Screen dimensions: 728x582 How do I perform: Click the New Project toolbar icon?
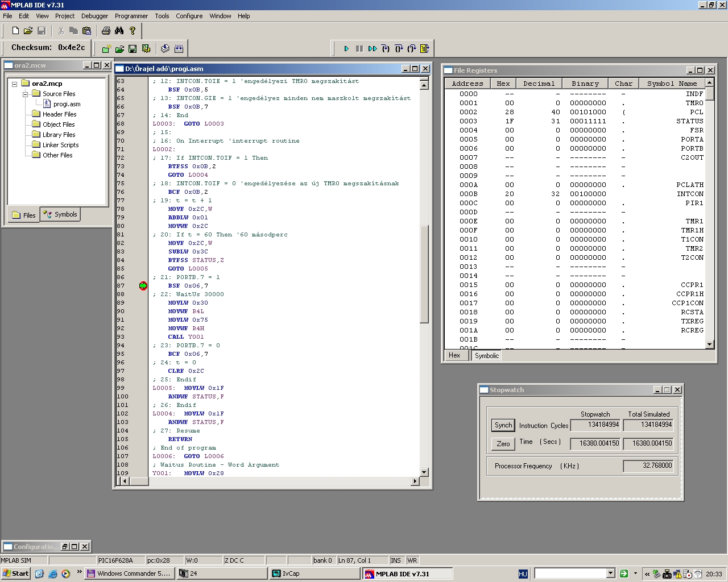tap(106, 49)
